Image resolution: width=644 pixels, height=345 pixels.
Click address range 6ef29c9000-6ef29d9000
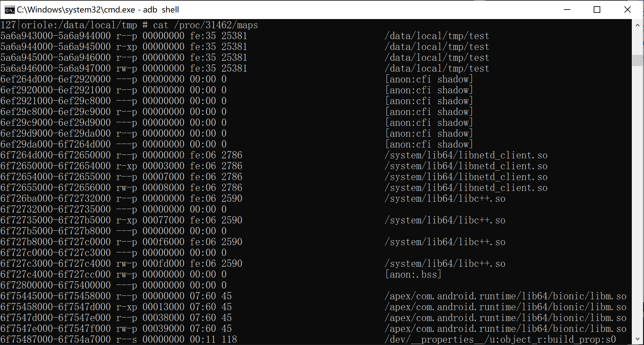click(x=56, y=123)
